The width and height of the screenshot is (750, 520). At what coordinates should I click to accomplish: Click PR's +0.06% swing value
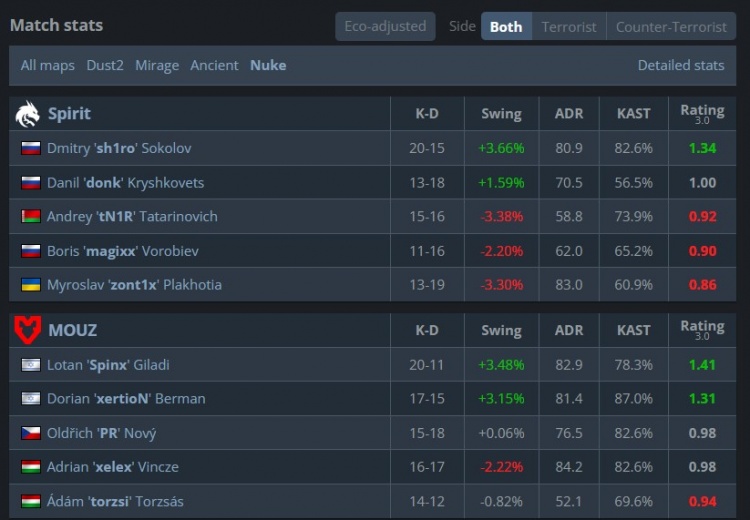point(501,433)
